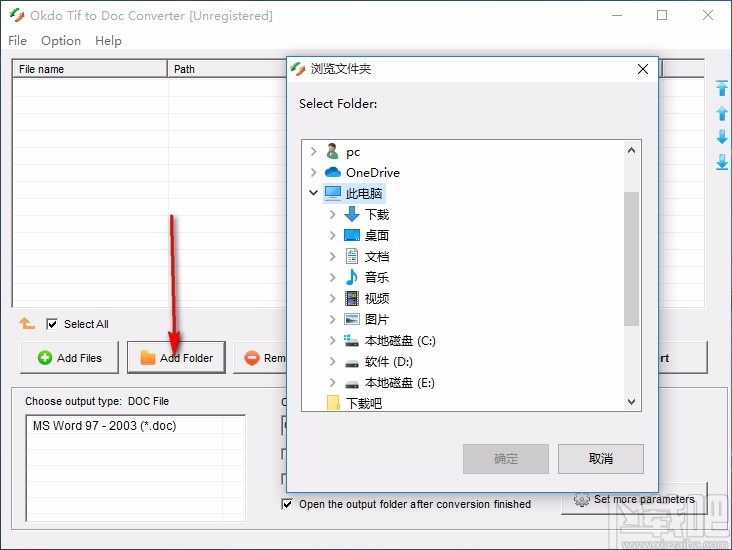Move selected file up one position

pyautogui.click(x=722, y=113)
